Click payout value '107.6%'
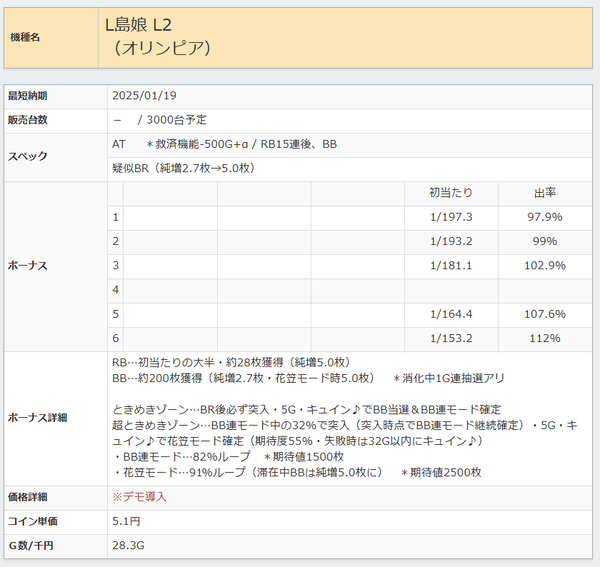This screenshot has width=600, height=567. tap(545, 314)
